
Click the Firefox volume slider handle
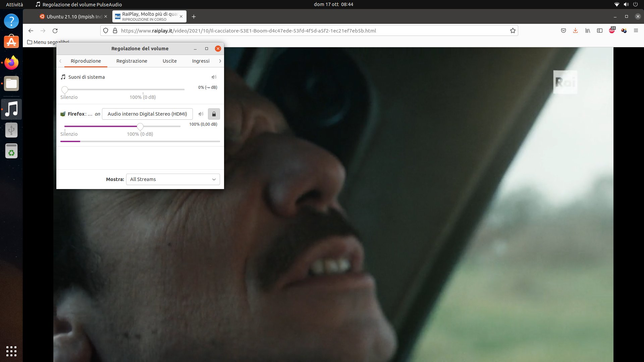(x=140, y=126)
